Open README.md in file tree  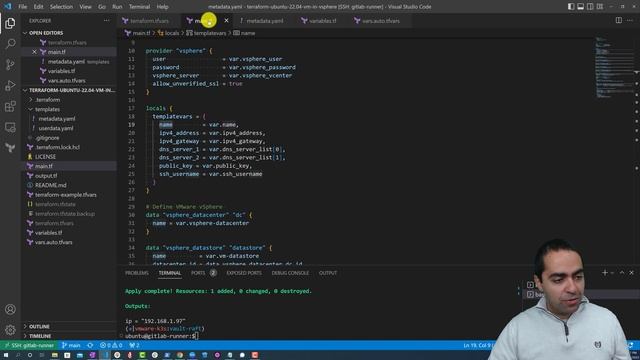[x=51, y=185]
